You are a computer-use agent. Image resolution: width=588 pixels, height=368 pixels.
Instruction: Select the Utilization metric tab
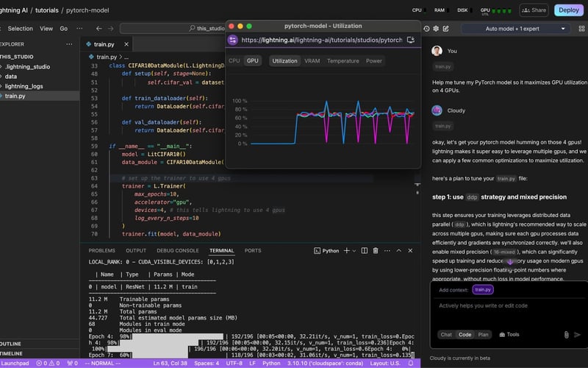tap(284, 61)
